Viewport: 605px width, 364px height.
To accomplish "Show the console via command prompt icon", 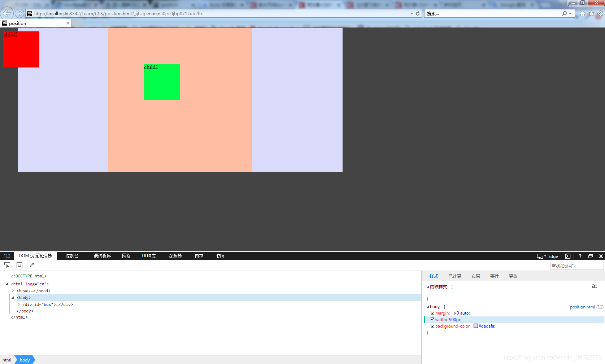I will [x=568, y=256].
